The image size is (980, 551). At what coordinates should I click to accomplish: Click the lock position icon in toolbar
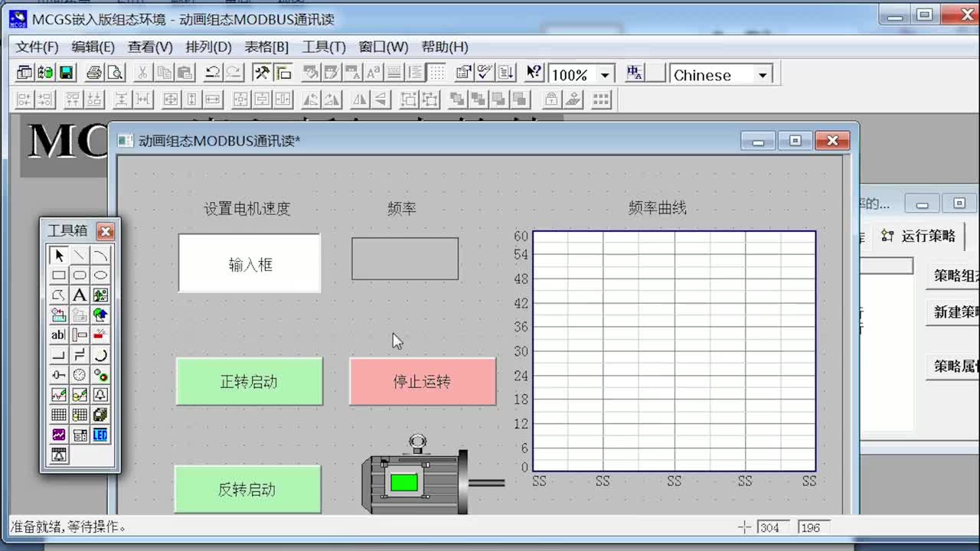(x=551, y=99)
